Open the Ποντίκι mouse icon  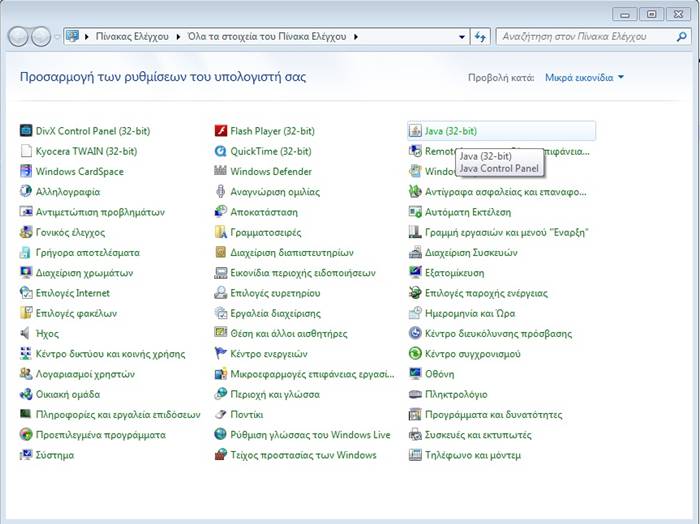coord(221,415)
